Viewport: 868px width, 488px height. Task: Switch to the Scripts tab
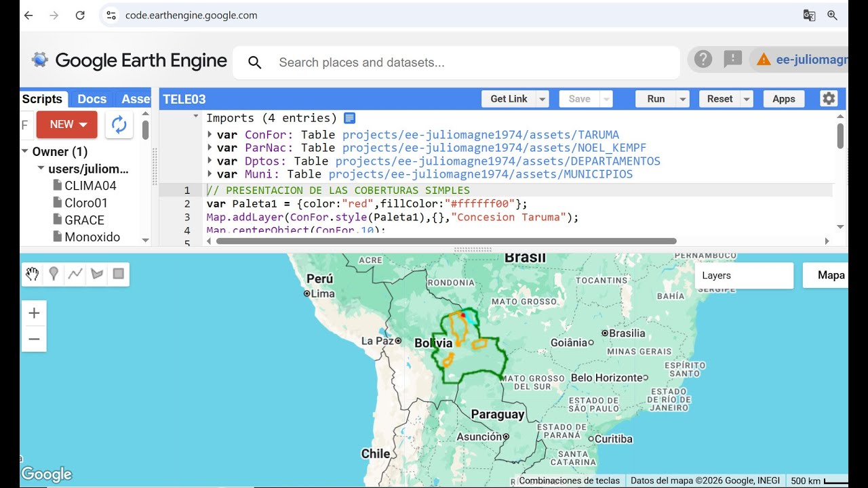click(x=43, y=99)
